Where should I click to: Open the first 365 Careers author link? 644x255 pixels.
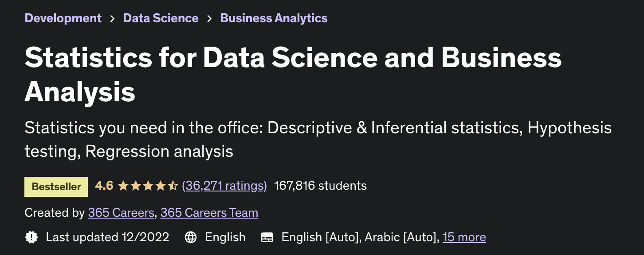[x=121, y=213]
